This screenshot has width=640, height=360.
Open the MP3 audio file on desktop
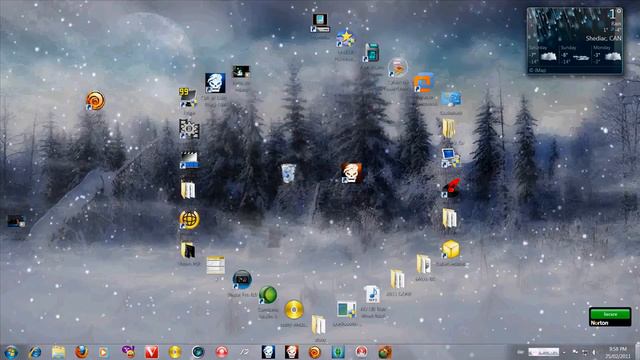(x=372, y=295)
